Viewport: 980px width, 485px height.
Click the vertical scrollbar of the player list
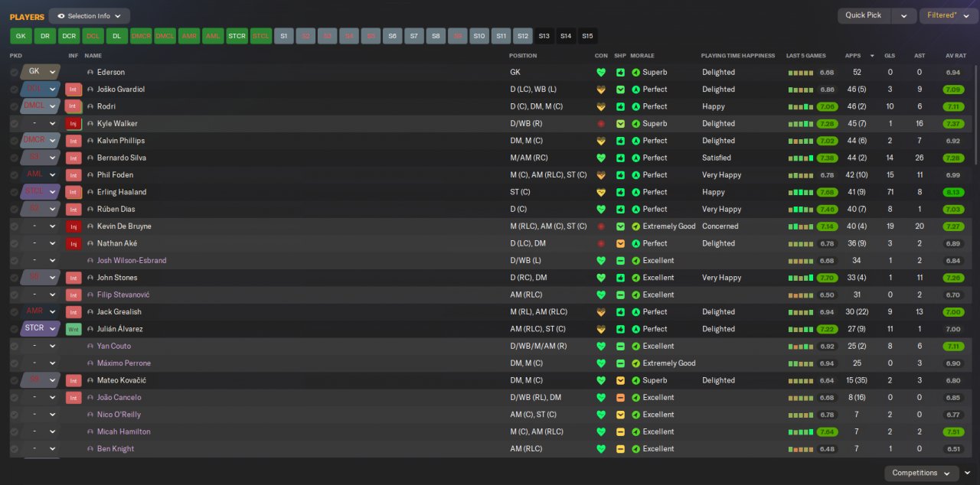[x=975, y=115]
